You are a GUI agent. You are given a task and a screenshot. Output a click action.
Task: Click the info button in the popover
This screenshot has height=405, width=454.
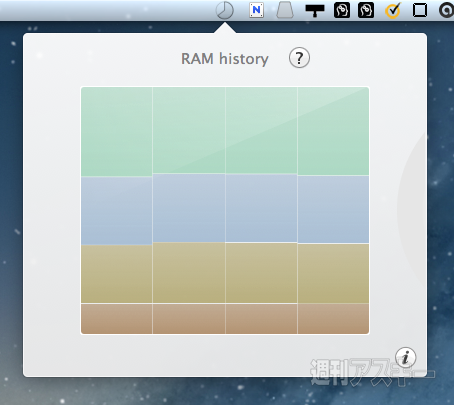pyautogui.click(x=405, y=358)
